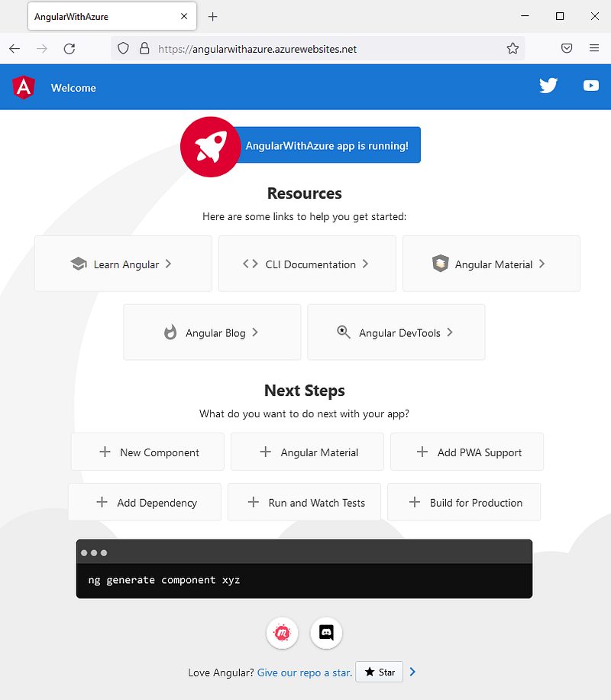Select the Add PWA Support label
Image resolution: width=611 pixels, height=700 pixels.
(480, 452)
